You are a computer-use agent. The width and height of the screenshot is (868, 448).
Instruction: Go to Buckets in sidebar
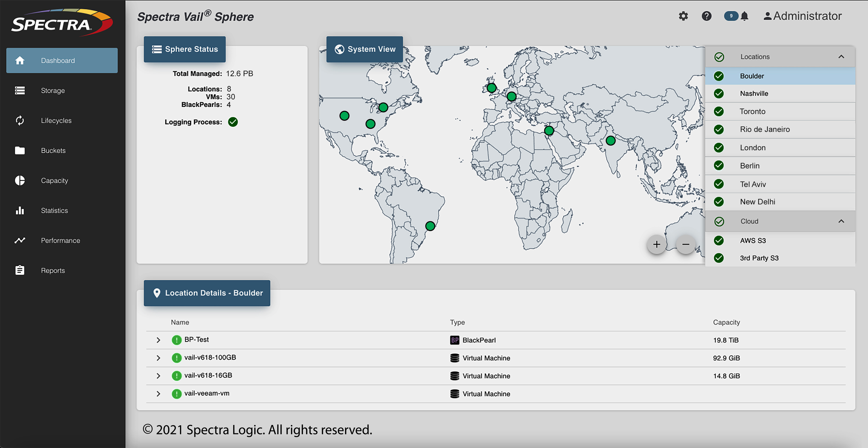[53, 150]
